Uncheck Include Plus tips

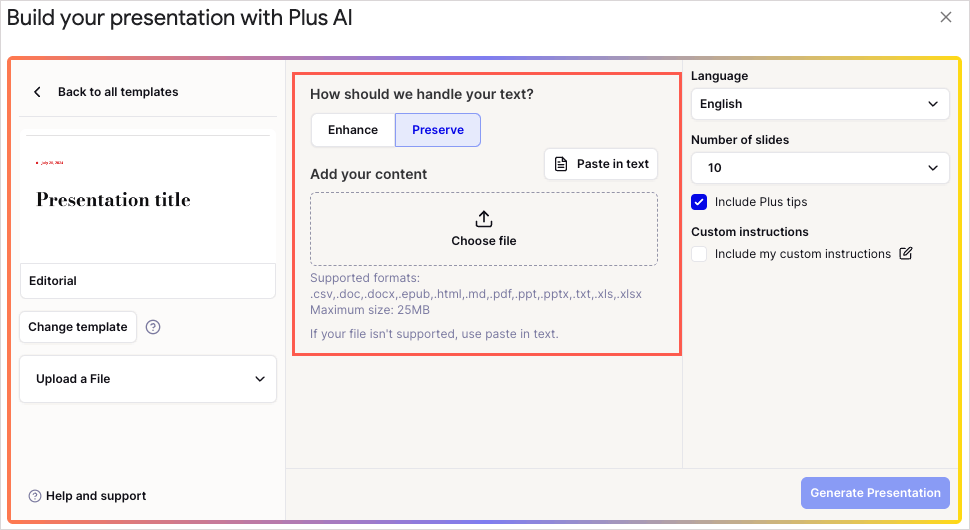click(x=699, y=202)
